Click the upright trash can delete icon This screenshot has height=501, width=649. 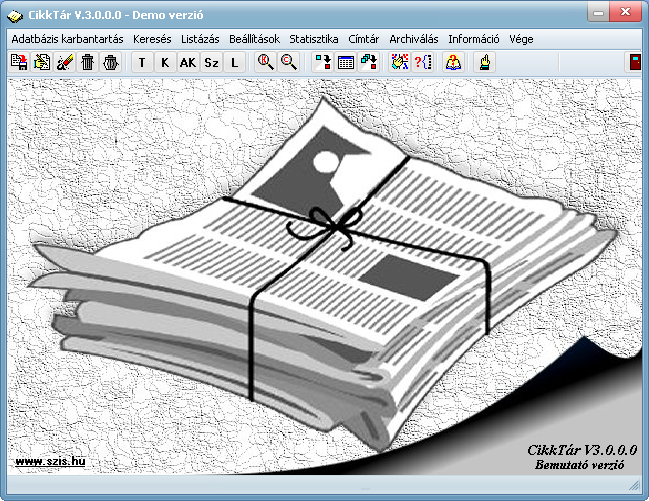tap(87, 63)
